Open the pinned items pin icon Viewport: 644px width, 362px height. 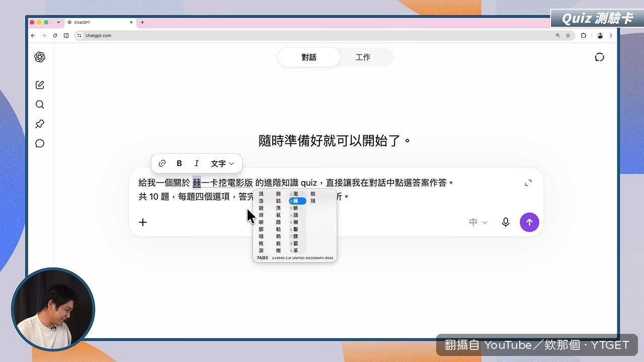click(x=40, y=124)
